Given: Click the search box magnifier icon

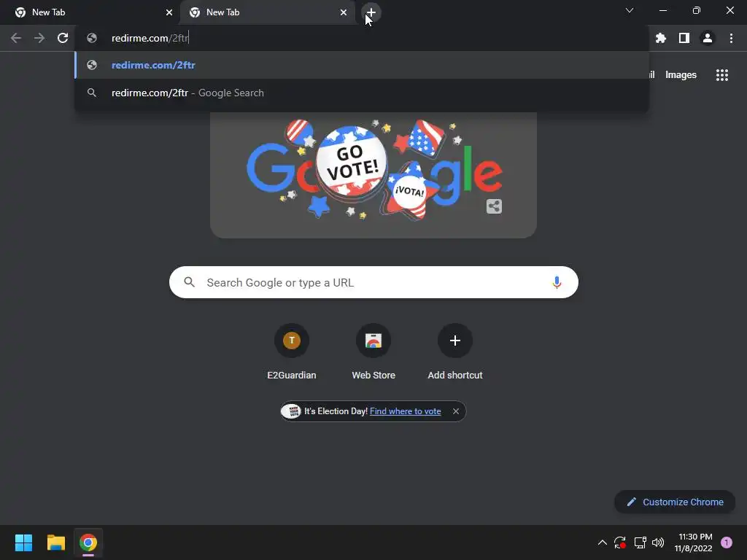Looking at the screenshot, I should 189,282.
